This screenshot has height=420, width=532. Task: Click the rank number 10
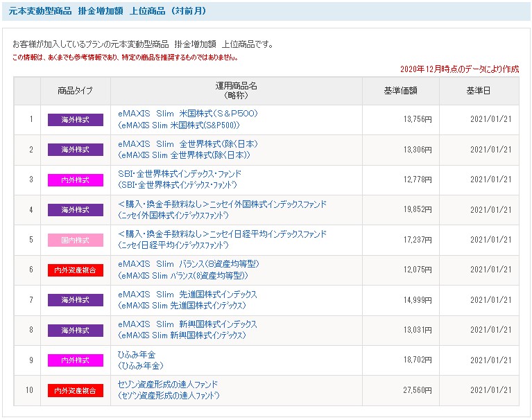point(30,390)
